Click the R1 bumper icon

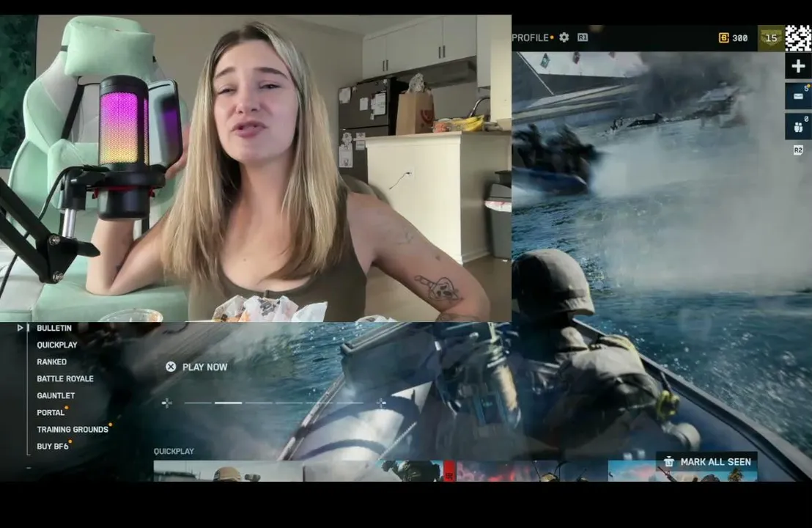click(583, 37)
